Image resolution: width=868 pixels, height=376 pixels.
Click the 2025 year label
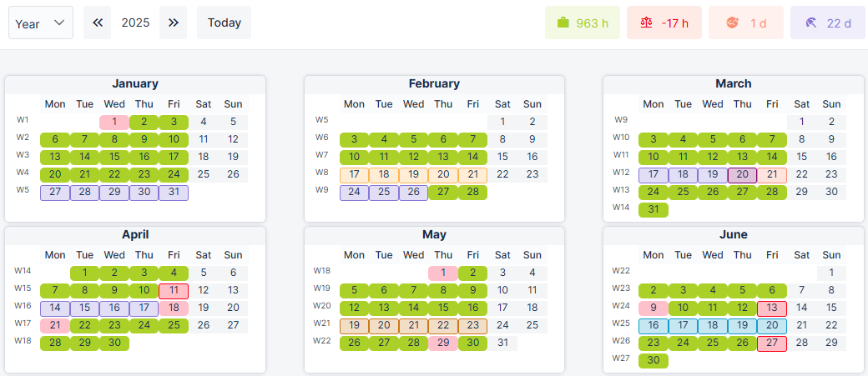point(135,23)
